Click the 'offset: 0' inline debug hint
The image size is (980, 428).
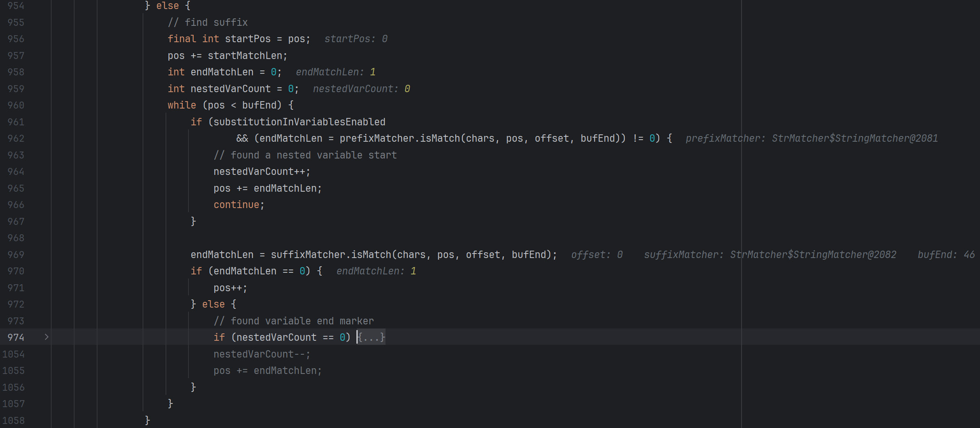click(x=597, y=255)
